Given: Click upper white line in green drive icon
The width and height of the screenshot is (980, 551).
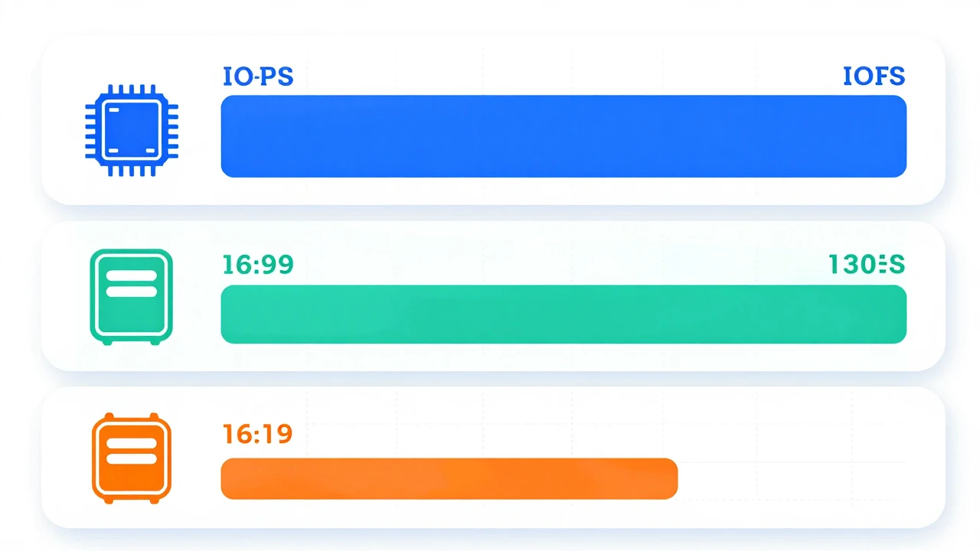Looking at the screenshot, I should 131,277.
